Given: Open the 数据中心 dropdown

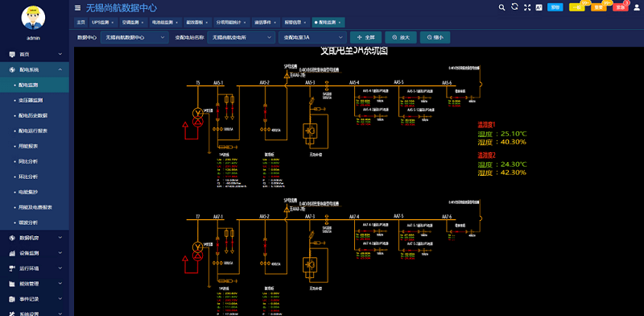Looking at the screenshot, I should pyautogui.click(x=134, y=37).
